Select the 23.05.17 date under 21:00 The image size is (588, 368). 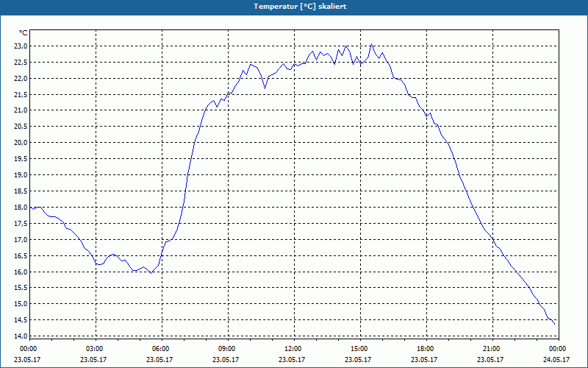tap(490, 359)
